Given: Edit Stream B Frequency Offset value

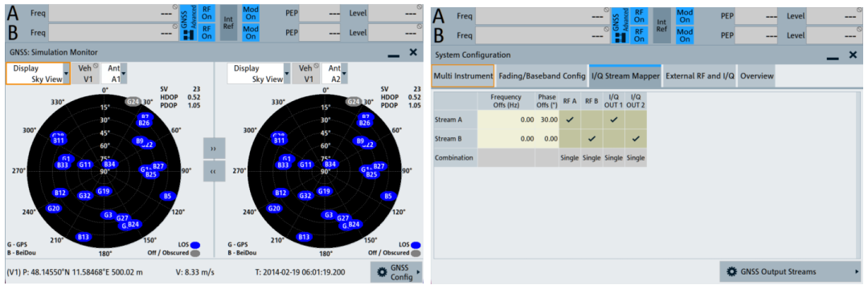Looking at the screenshot, I should [506, 138].
